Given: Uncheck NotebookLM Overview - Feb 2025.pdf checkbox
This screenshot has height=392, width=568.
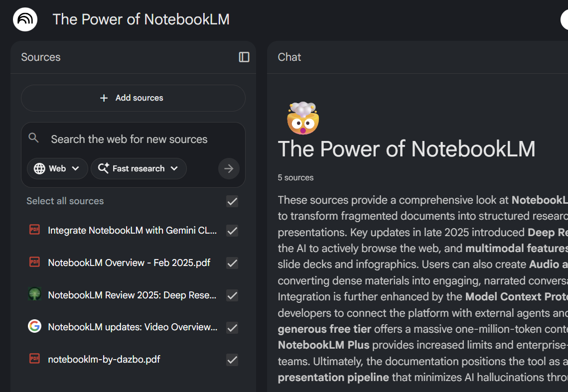Looking at the screenshot, I should [232, 263].
